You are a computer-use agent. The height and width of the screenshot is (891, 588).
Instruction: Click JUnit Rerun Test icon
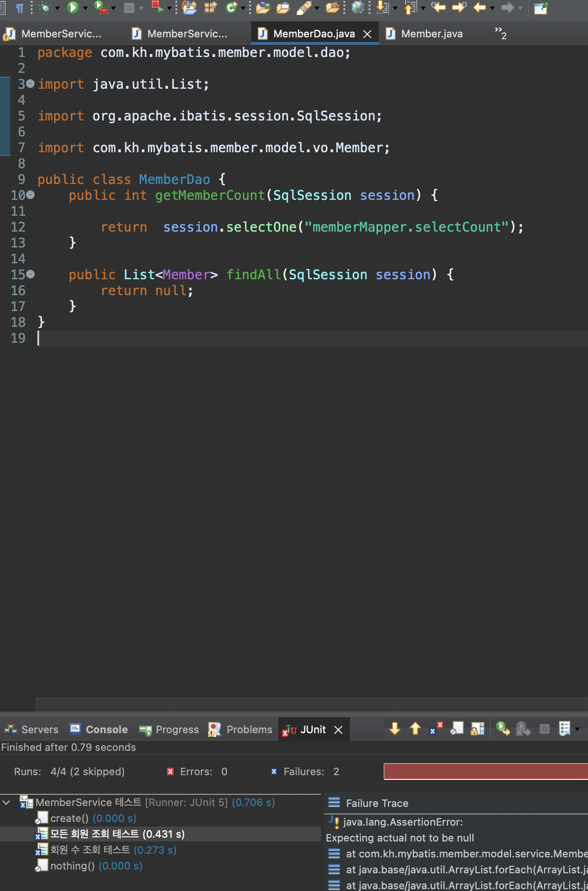(503, 728)
